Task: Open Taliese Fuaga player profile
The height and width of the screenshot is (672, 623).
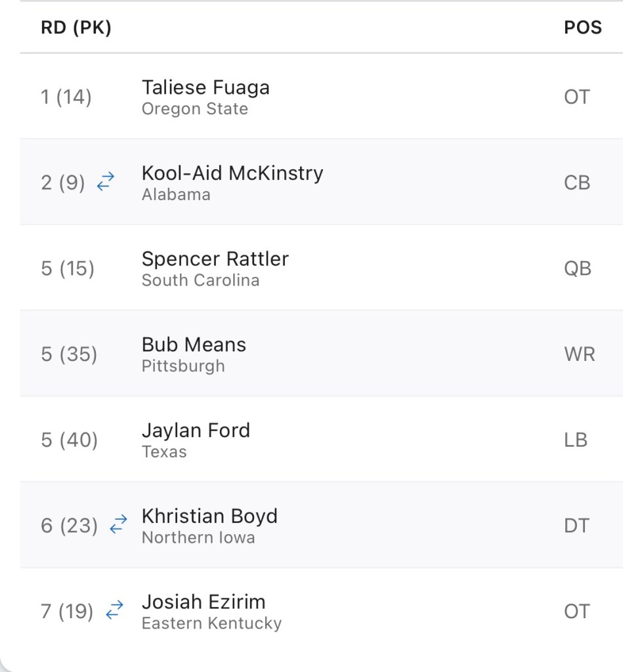Action: [205, 88]
